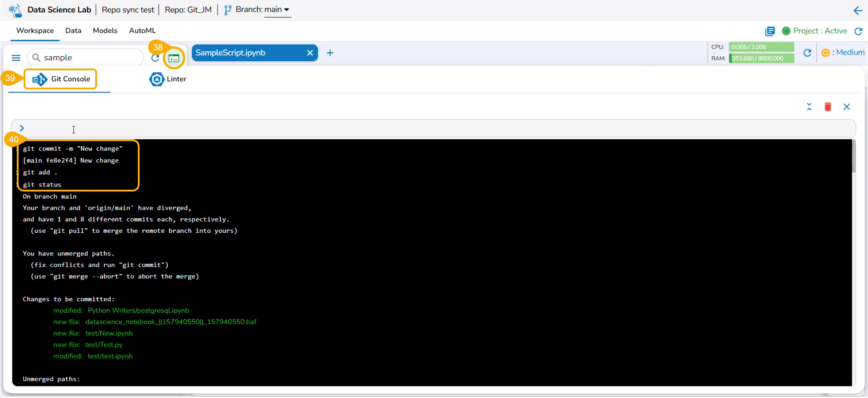Viewport: 868px width, 398px height.
Task: Switch to the Linter tab
Action: point(168,79)
